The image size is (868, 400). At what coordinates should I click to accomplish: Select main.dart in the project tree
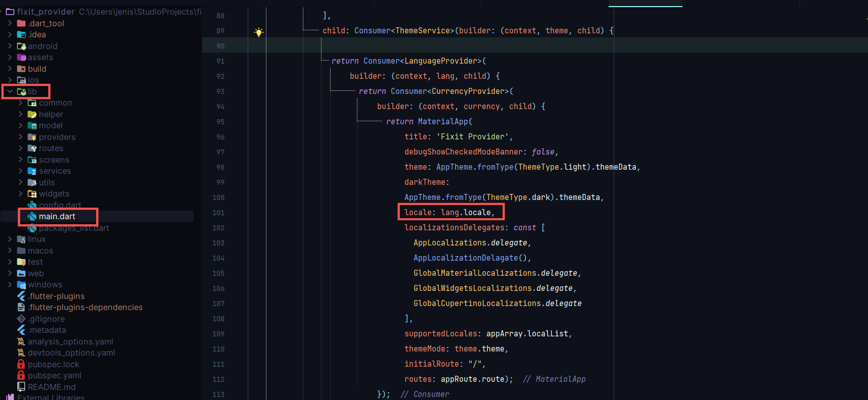(57, 217)
